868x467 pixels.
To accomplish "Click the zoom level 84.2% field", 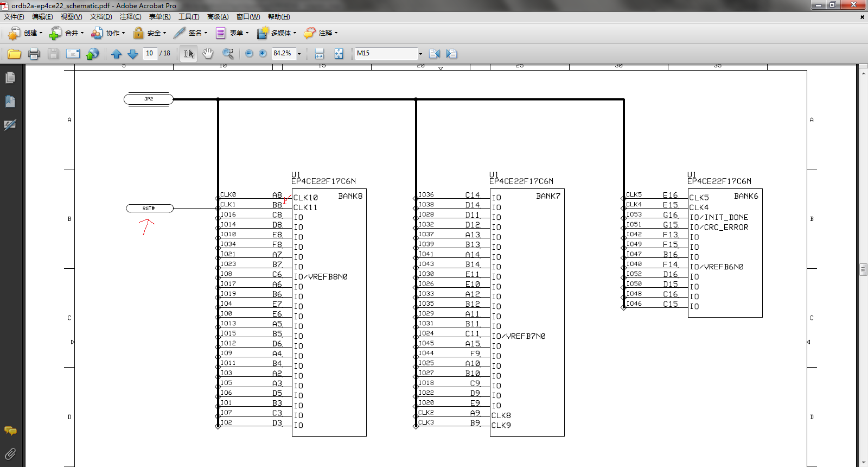I will (283, 53).
